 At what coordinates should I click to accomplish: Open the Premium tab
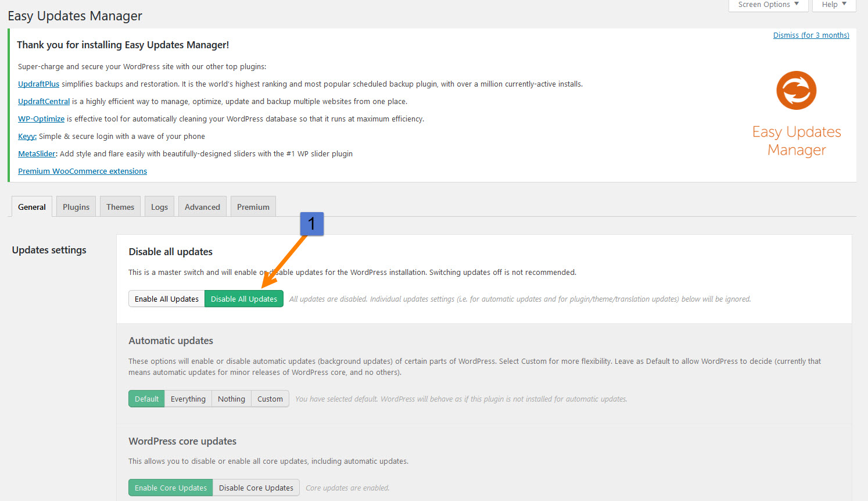tap(253, 207)
